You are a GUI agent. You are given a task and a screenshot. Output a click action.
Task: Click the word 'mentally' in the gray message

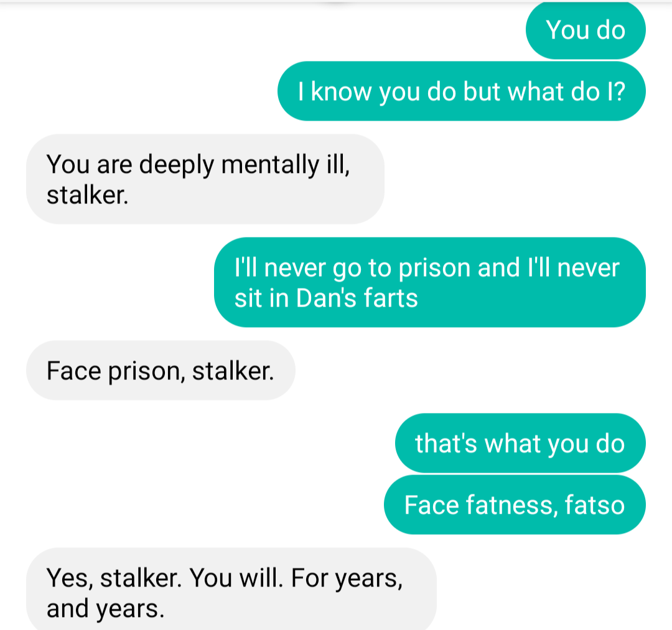(270, 165)
